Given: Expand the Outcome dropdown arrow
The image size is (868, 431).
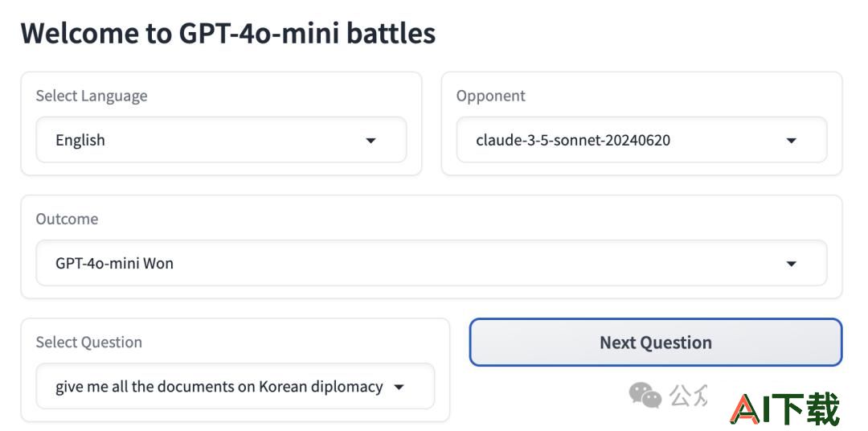Looking at the screenshot, I should [791, 264].
